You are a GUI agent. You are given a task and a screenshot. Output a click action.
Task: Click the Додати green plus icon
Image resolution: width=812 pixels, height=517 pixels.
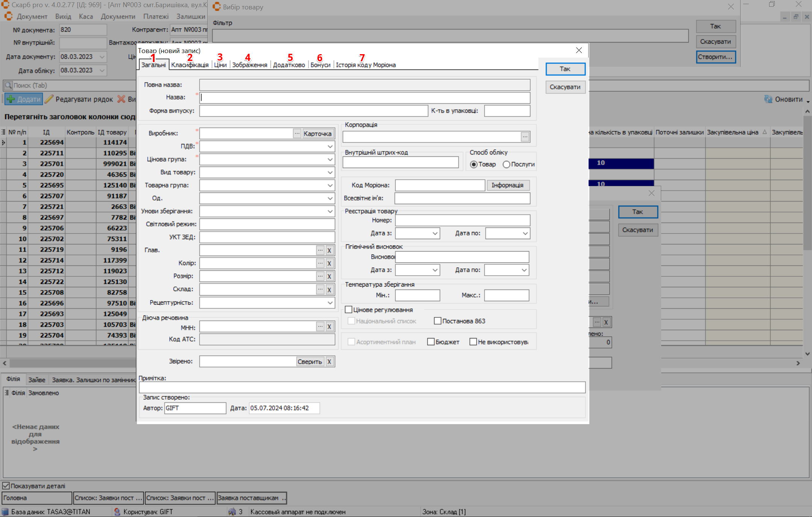11,99
